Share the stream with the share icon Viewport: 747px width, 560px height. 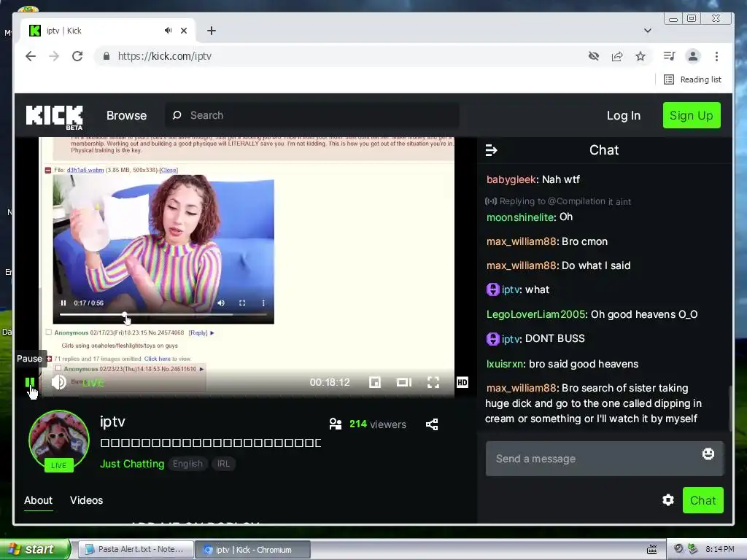click(x=432, y=424)
